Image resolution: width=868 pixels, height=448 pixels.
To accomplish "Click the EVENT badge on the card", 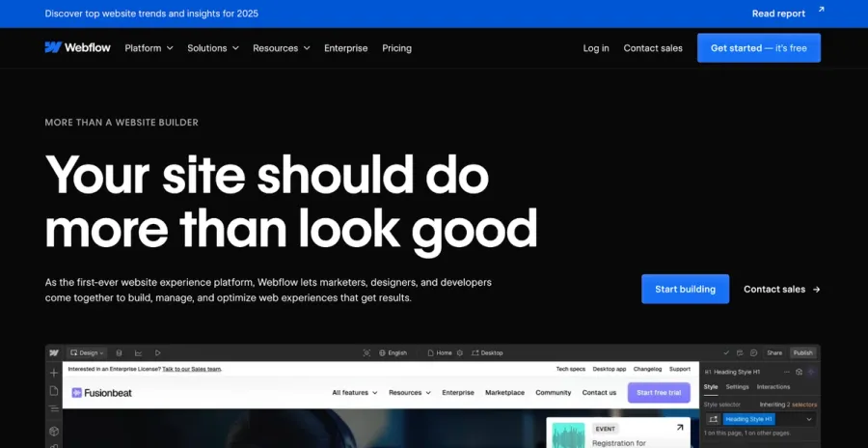I will (x=606, y=429).
